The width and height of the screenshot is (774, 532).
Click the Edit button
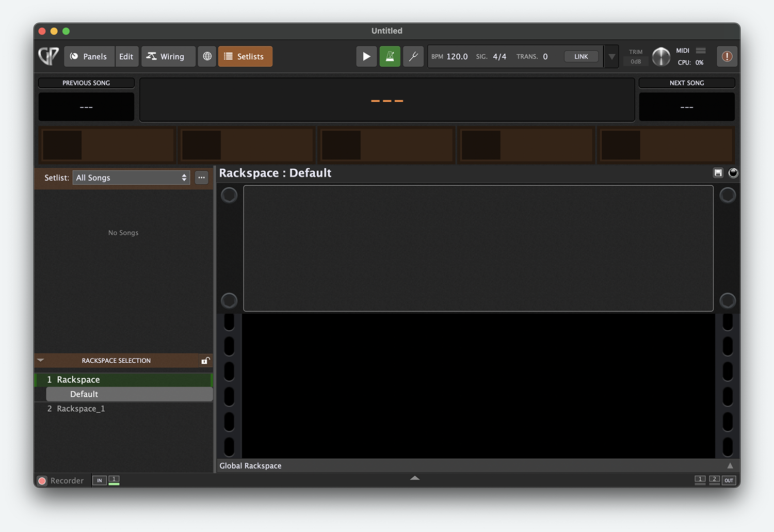126,56
